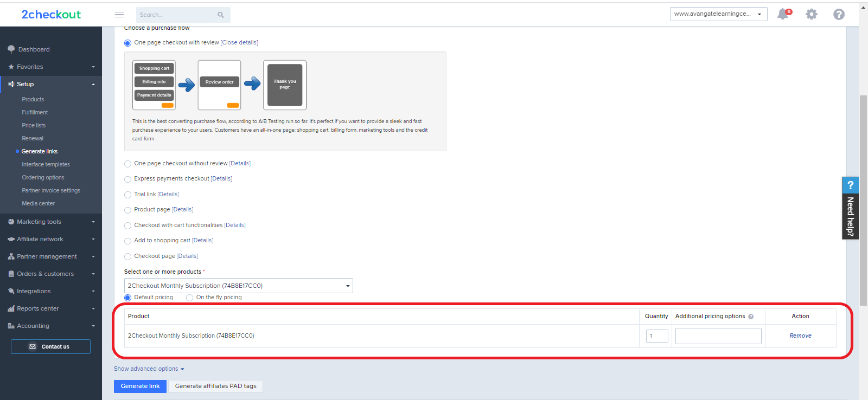Image resolution: width=868 pixels, height=400 pixels.
Task: Click the search magnifier icon
Action: [x=221, y=15]
